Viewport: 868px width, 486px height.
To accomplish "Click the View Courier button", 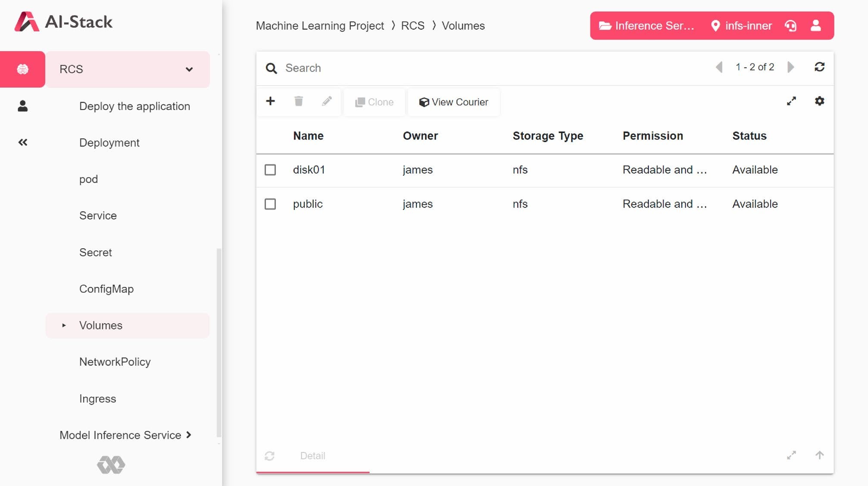I will pyautogui.click(x=453, y=102).
